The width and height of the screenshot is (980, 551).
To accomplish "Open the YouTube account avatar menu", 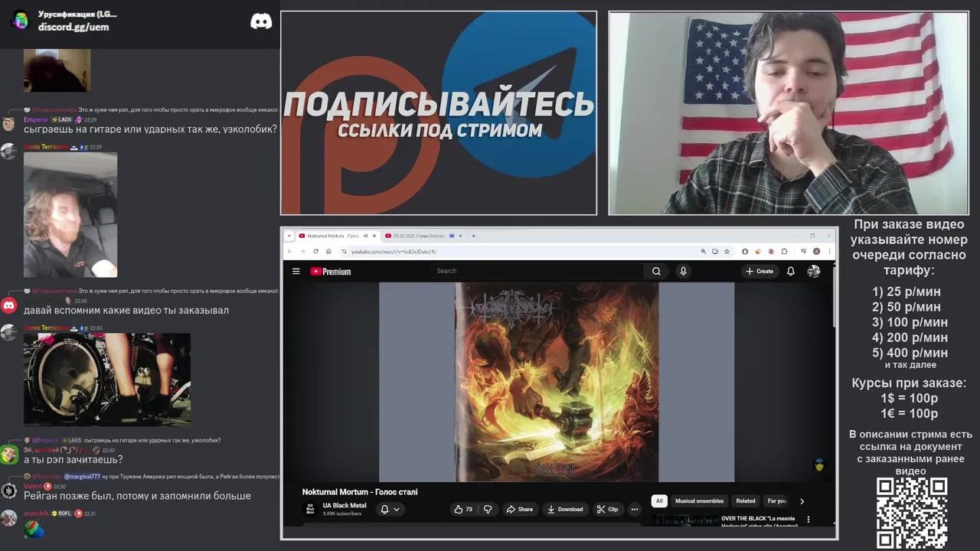I will click(814, 271).
